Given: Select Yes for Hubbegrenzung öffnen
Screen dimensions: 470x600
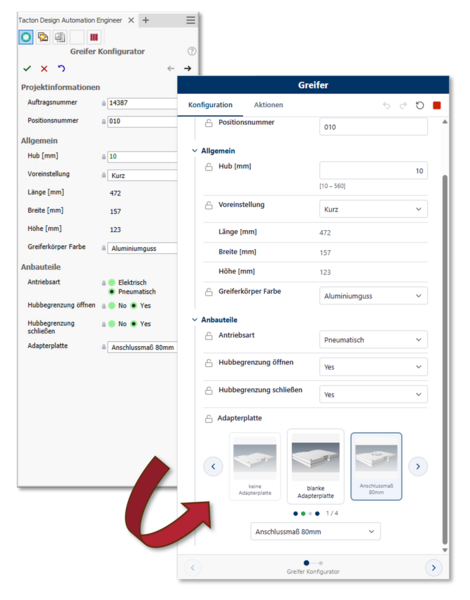Looking at the screenshot, I should point(134,305).
